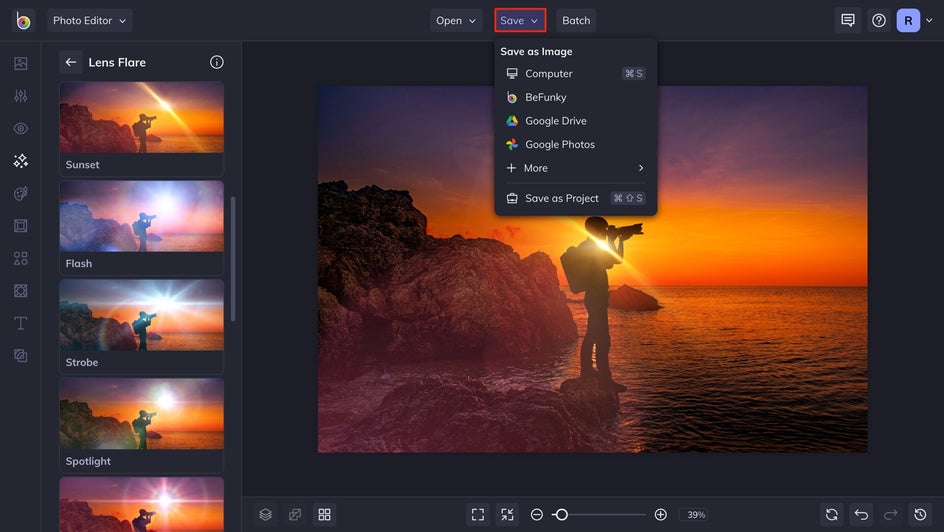Undo the last action
This screenshot has width=944, height=532.
tap(861, 515)
